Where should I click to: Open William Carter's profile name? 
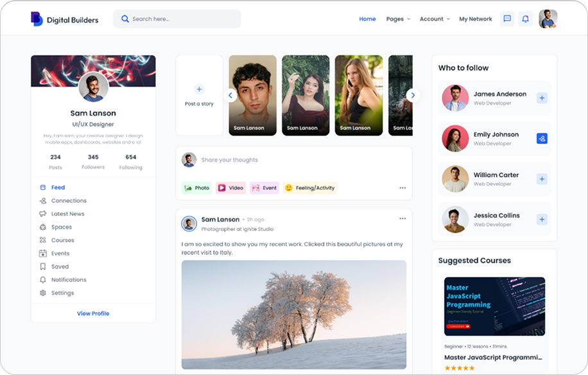click(496, 175)
